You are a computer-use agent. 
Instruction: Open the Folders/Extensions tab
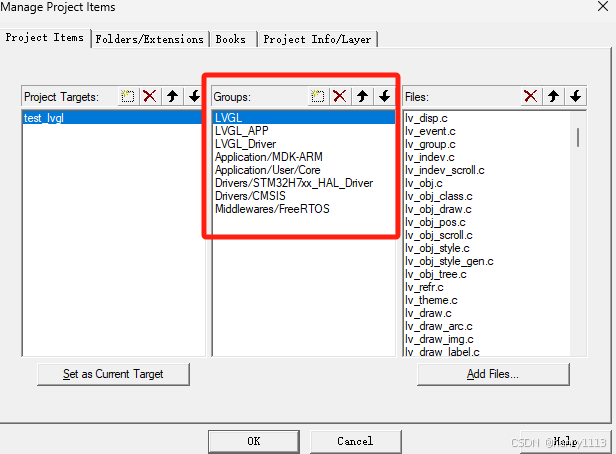(150, 39)
